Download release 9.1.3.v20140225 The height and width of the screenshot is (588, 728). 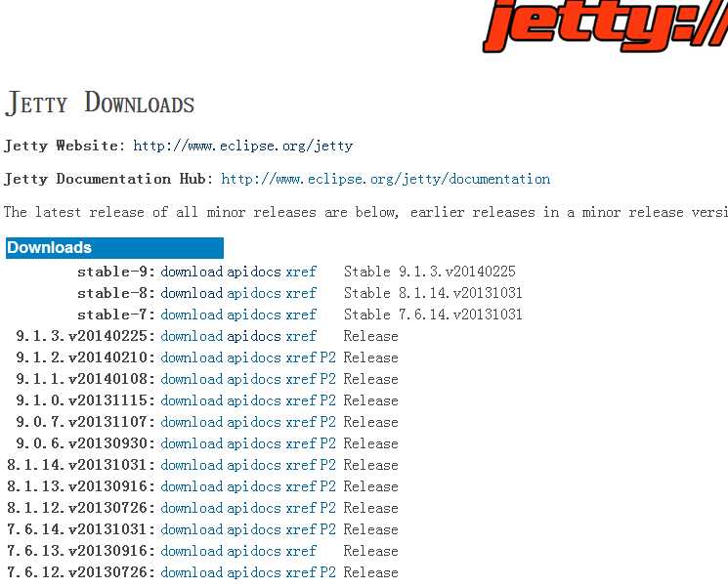click(x=192, y=336)
